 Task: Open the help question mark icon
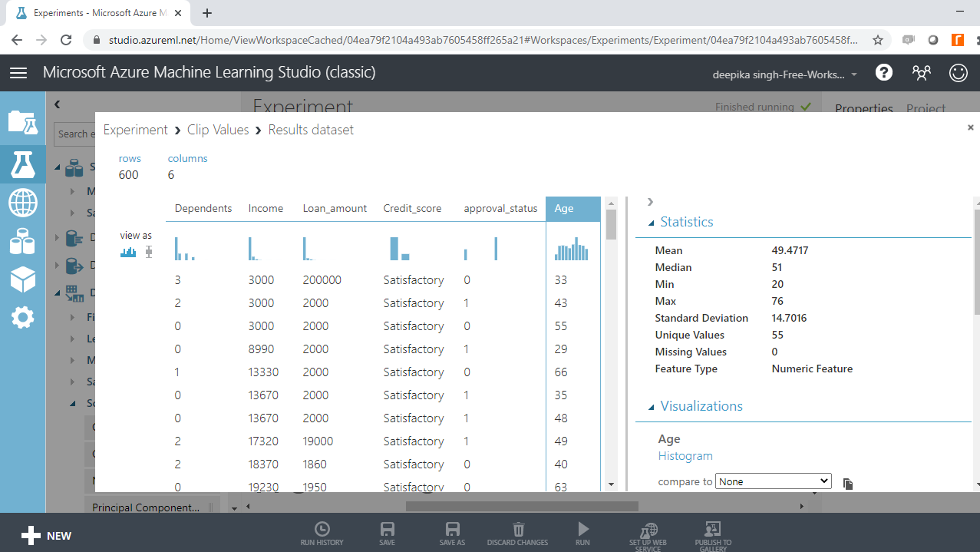tap(884, 73)
